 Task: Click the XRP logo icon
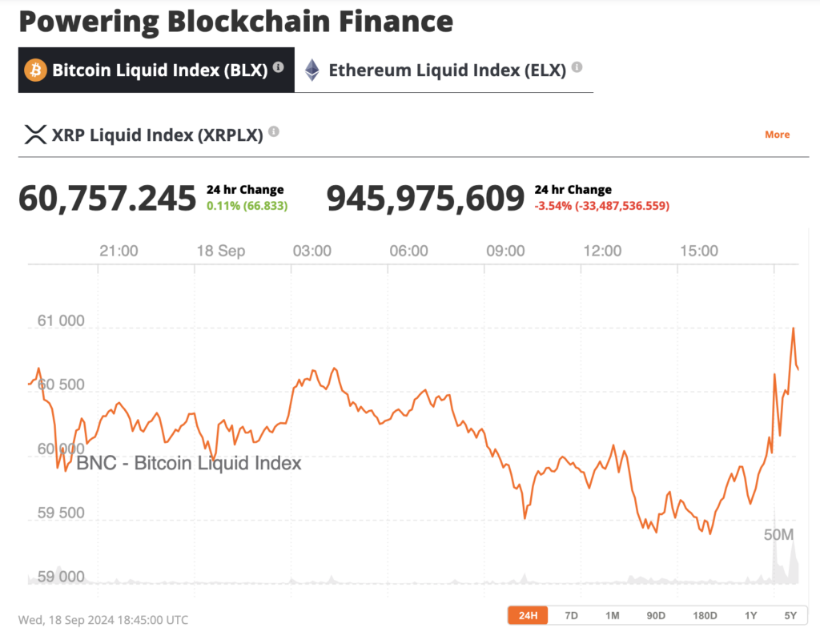click(35, 135)
